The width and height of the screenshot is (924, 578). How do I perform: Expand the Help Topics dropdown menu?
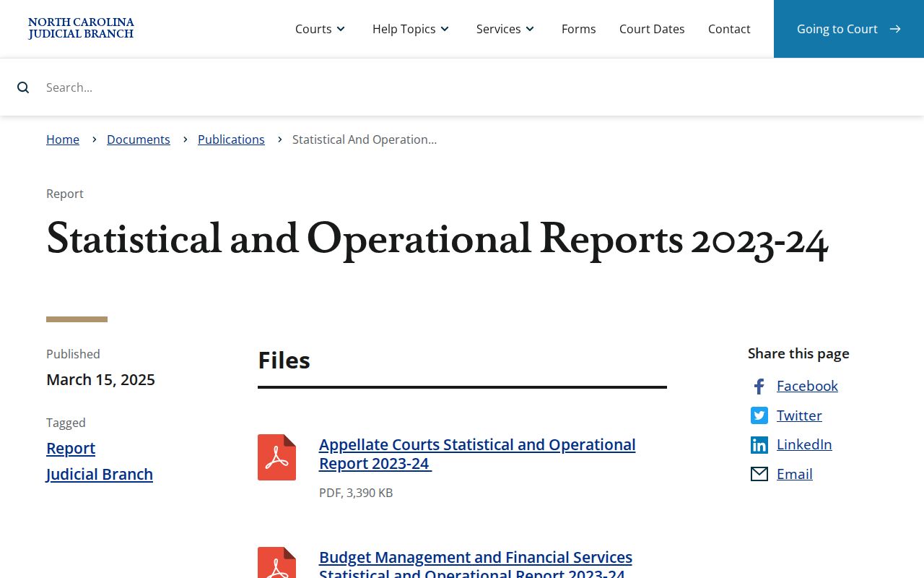411,29
